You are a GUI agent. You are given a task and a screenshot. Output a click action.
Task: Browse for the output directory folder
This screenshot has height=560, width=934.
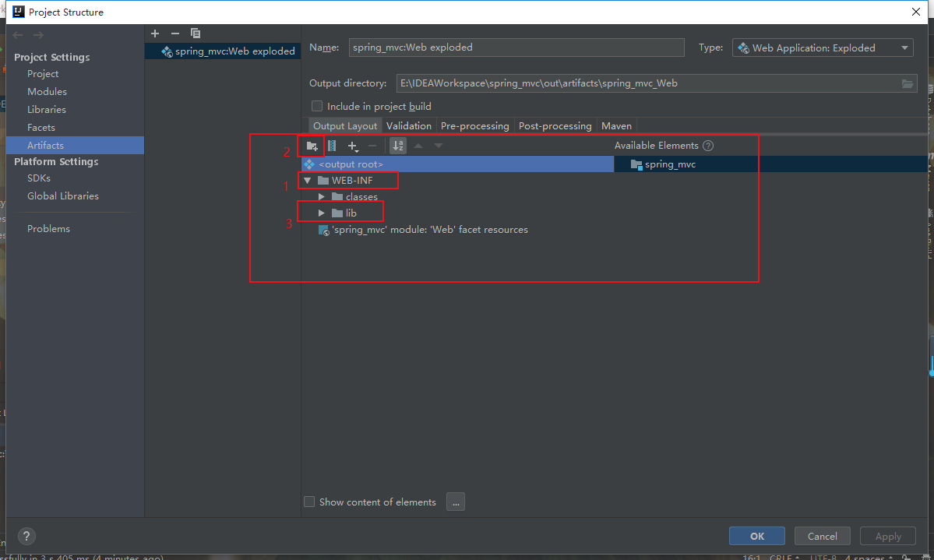[908, 84]
